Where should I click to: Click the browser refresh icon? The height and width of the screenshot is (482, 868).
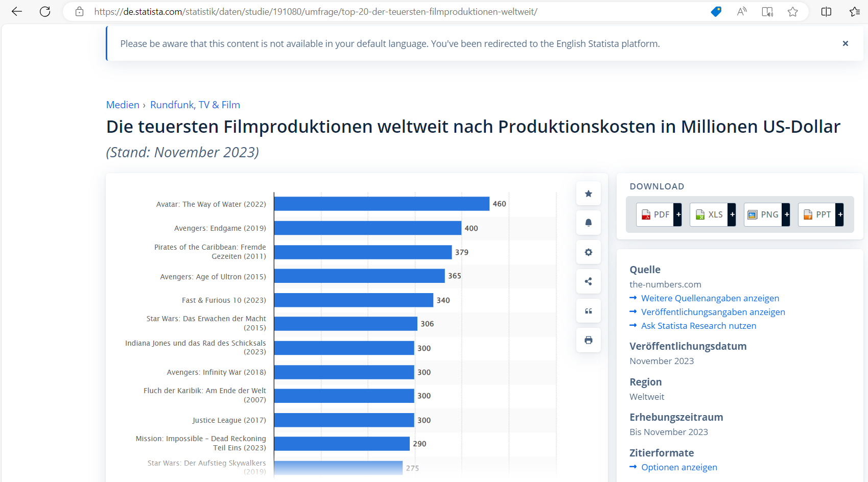tap(45, 12)
